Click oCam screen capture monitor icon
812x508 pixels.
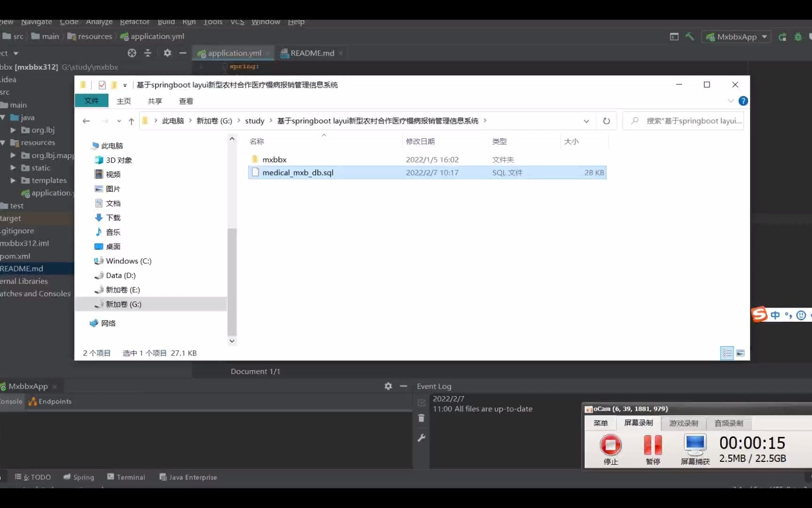pyautogui.click(x=695, y=445)
